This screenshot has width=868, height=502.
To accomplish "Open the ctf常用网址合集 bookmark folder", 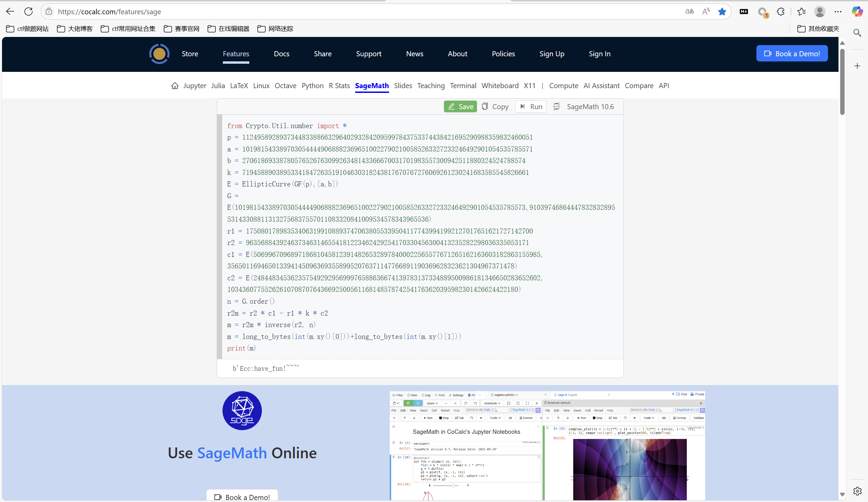I will coord(128,28).
